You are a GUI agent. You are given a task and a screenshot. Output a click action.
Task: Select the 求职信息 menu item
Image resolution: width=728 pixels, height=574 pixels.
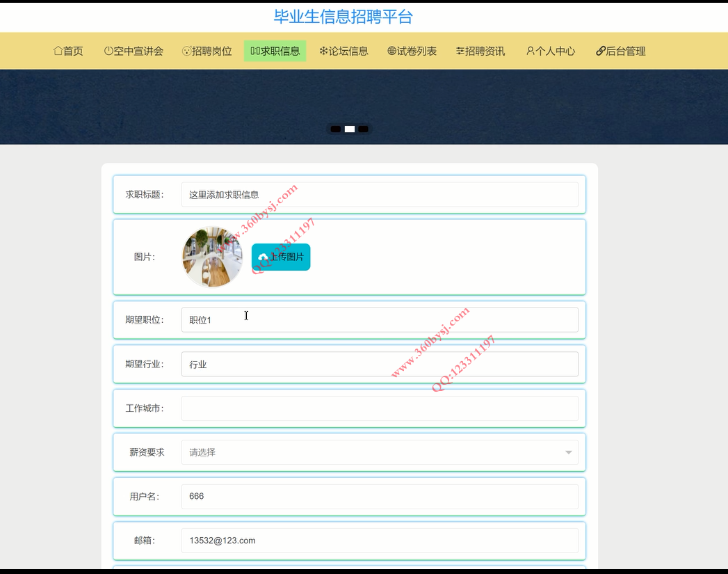[x=275, y=51]
